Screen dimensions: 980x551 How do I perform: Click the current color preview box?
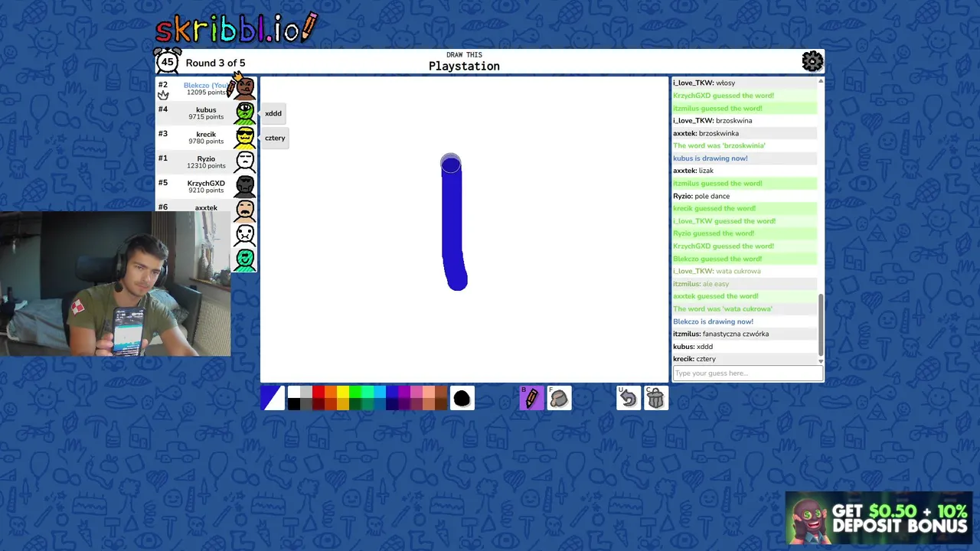pyautogui.click(x=273, y=398)
